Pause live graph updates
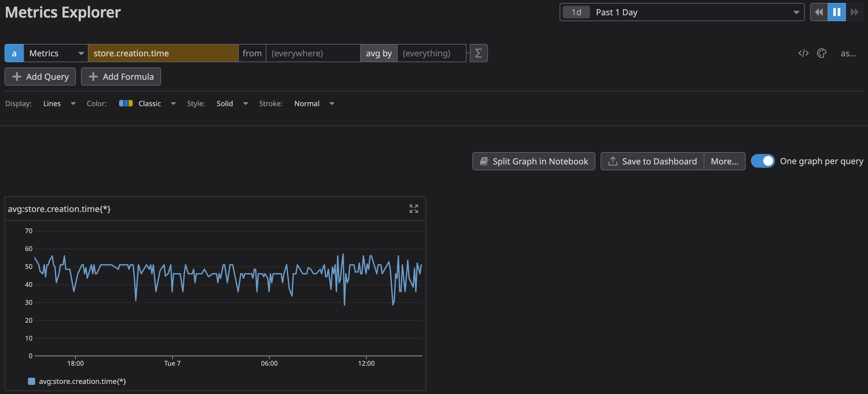The width and height of the screenshot is (868, 394). point(836,12)
